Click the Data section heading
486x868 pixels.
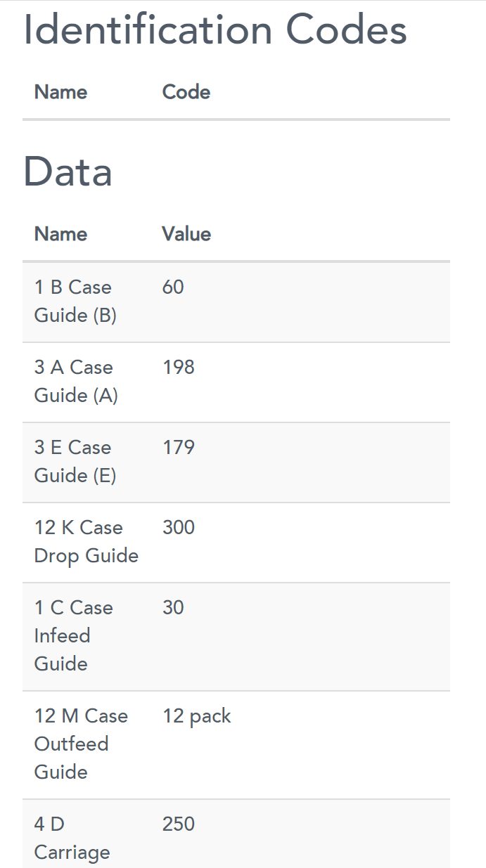pyautogui.click(x=68, y=171)
